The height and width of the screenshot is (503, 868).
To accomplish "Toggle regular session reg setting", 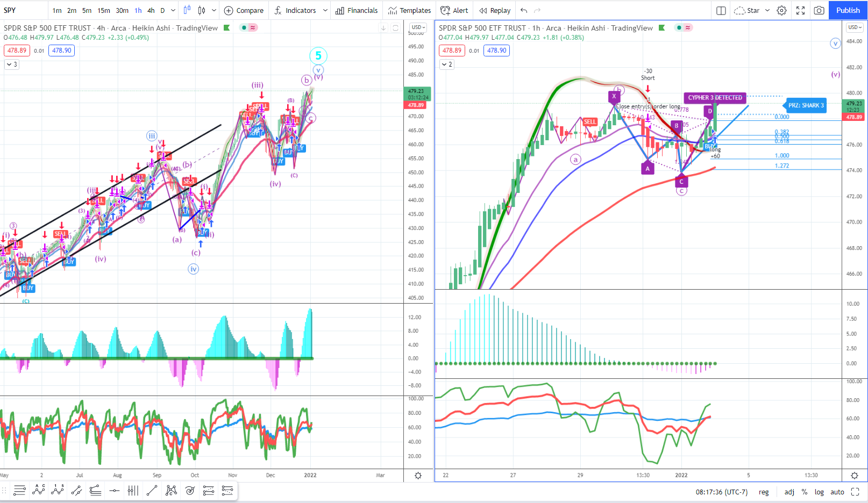I will 764,492.
